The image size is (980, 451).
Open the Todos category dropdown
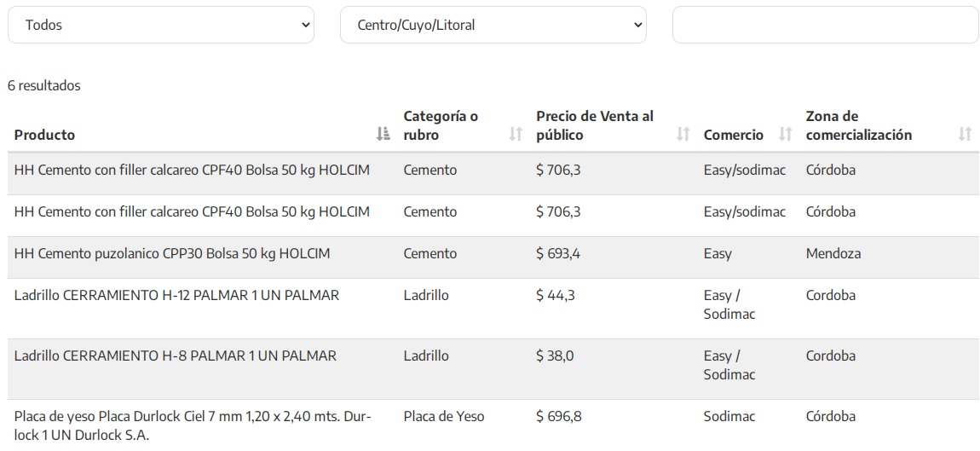(161, 25)
